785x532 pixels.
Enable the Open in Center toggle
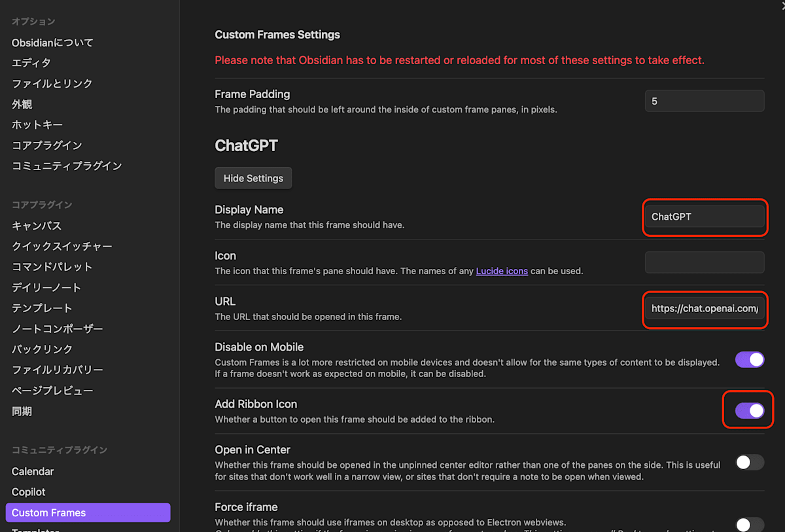click(x=750, y=463)
